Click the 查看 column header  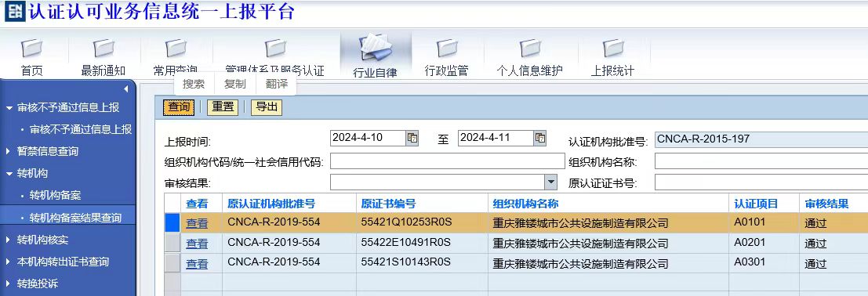coord(197,204)
